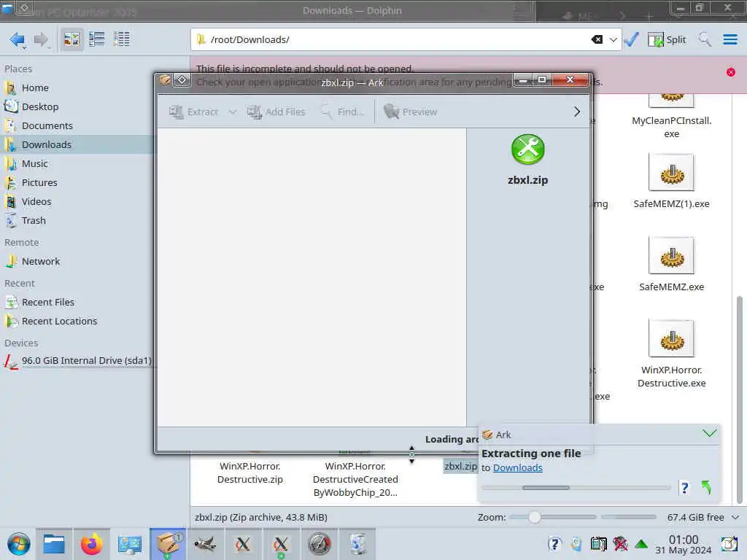Switch to the Ark package taskbar entry
The image size is (747, 560).
(x=168, y=544)
